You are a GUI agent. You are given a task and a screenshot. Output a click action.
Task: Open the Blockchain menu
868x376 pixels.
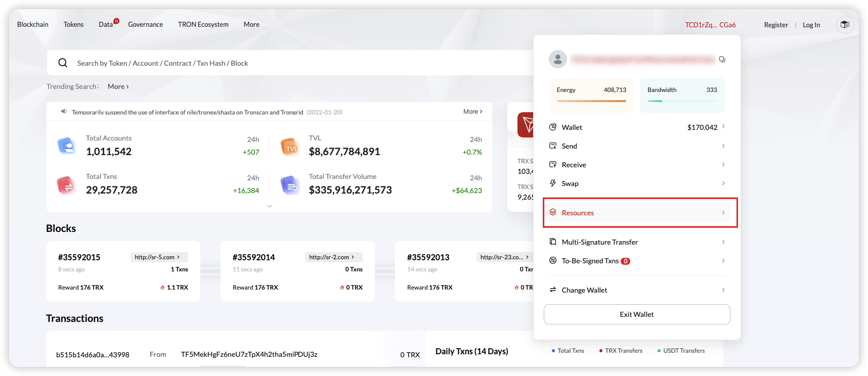[x=33, y=24]
